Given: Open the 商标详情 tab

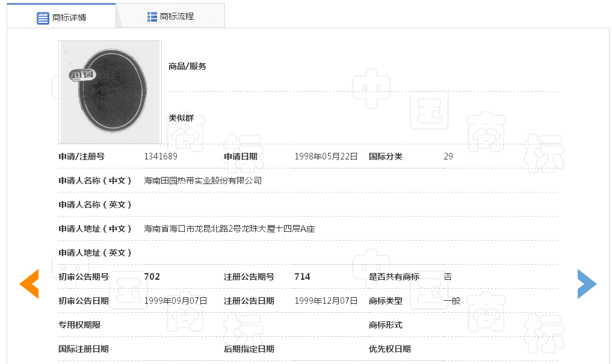Looking at the screenshot, I should (61, 16).
